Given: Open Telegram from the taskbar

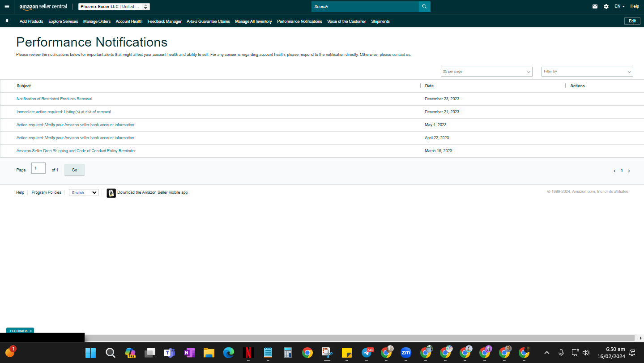Looking at the screenshot, I should [x=367, y=353].
